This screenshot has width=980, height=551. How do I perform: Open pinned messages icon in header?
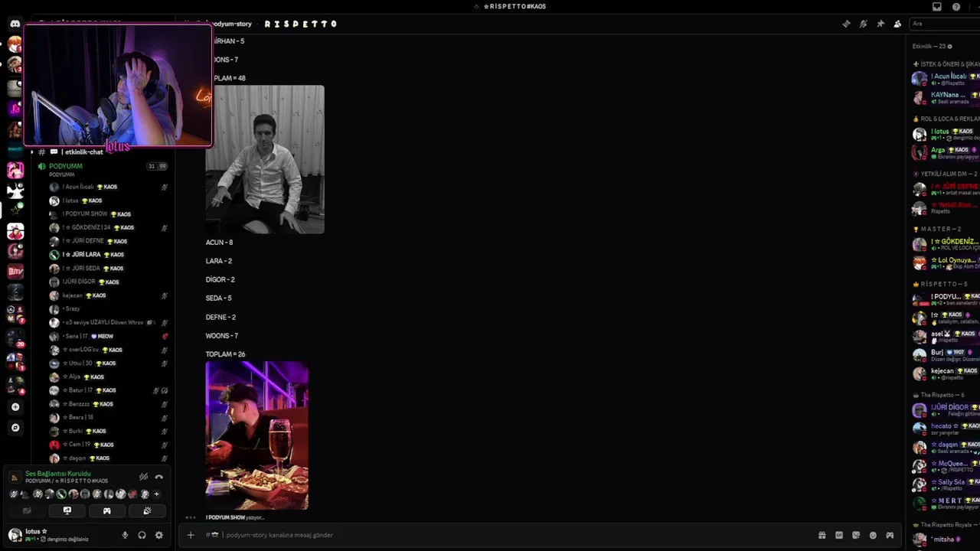click(880, 24)
